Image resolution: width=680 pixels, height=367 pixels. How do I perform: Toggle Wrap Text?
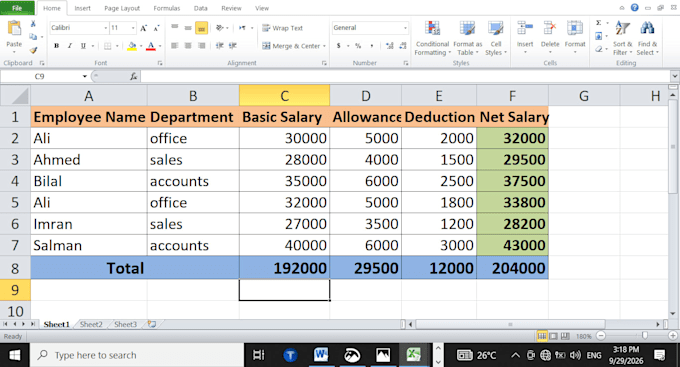pyautogui.click(x=282, y=28)
